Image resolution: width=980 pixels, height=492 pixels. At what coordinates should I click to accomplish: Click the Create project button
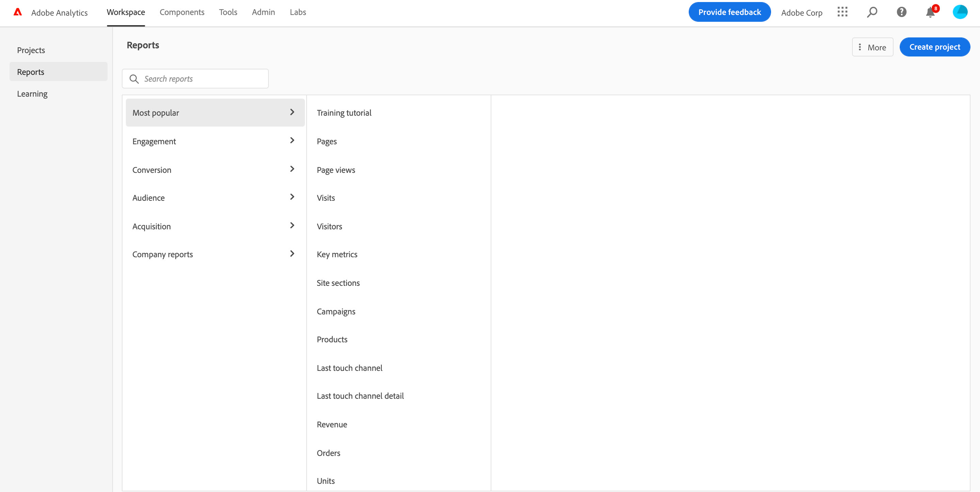(934, 47)
